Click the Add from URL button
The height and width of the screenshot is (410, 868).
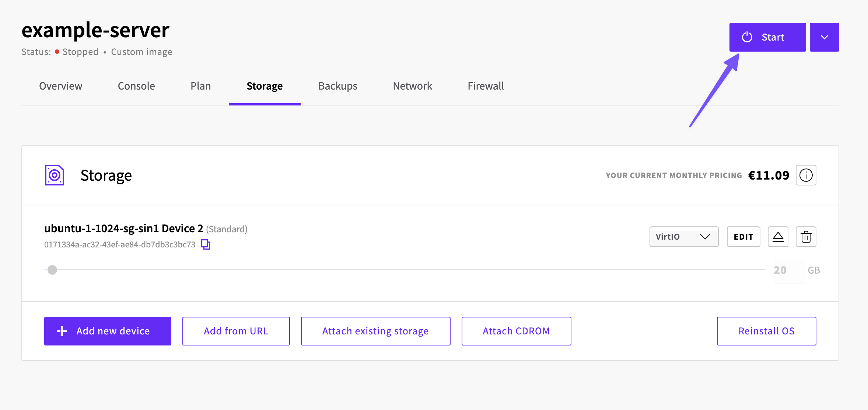pos(236,331)
